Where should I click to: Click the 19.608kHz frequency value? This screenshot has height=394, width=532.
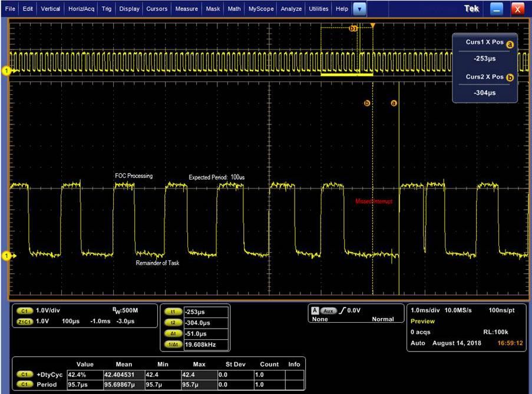point(206,345)
